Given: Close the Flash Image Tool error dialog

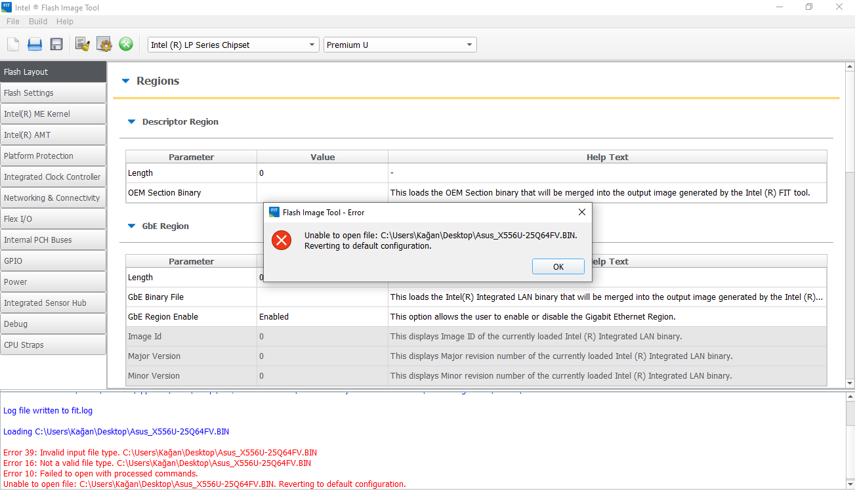Looking at the screenshot, I should click(x=581, y=212).
